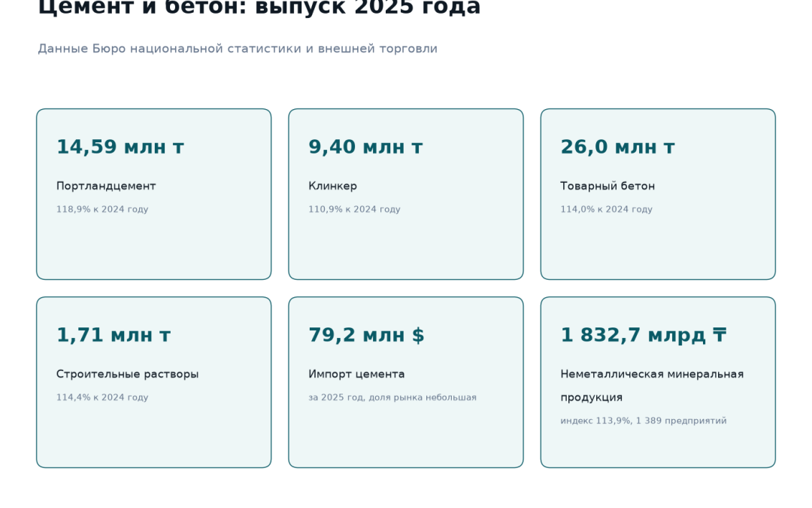Viewport: 812px width, 508px height.
Task: Click the 'Строительные растворы' label
Action: [x=127, y=374]
